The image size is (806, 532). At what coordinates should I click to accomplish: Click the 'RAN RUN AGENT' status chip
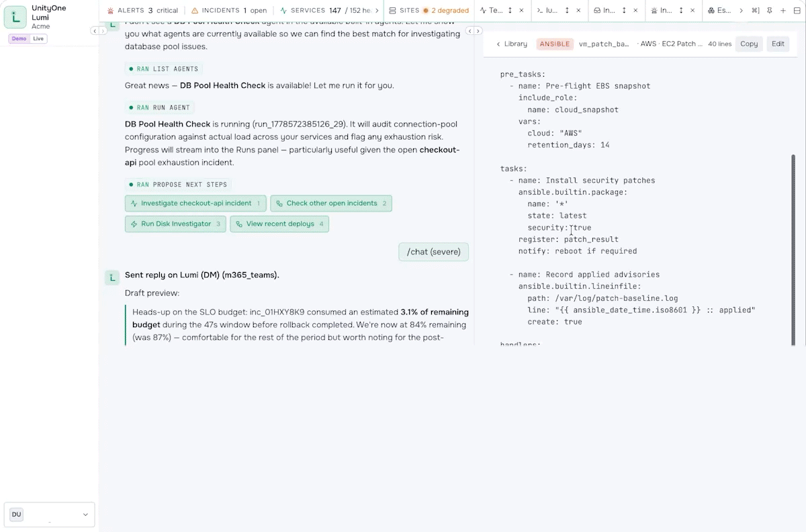point(160,107)
